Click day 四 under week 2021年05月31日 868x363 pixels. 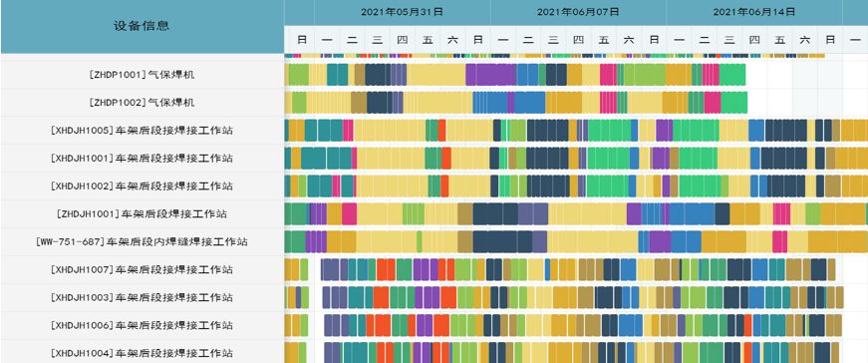coord(403,39)
